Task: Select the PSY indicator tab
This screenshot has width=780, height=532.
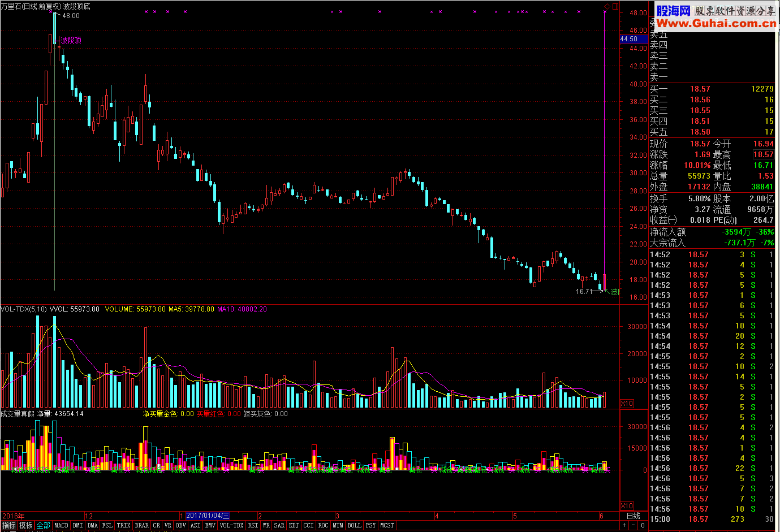Action: pos(371,525)
